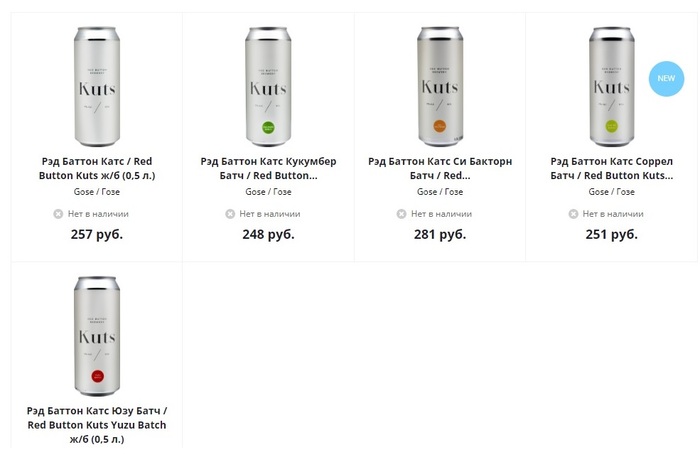This screenshot has width=700, height=457.
Task: Open the red-label Yuzu Batch can image
Action: click(97, 336)
